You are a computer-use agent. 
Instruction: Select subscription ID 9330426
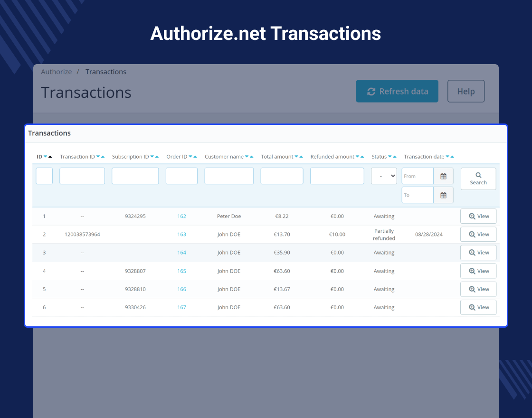pyautogui.click(x=135, y=307)
